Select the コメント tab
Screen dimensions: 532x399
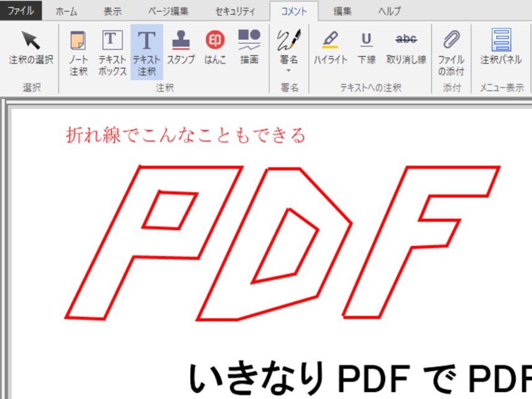point(294,11)
